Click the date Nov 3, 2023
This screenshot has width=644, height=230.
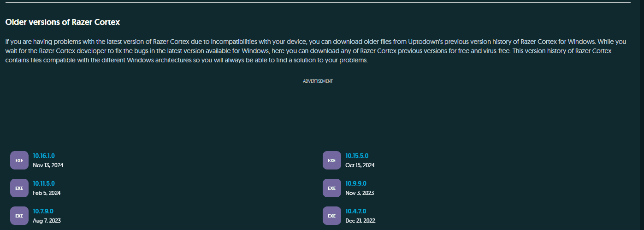(360, 193)
